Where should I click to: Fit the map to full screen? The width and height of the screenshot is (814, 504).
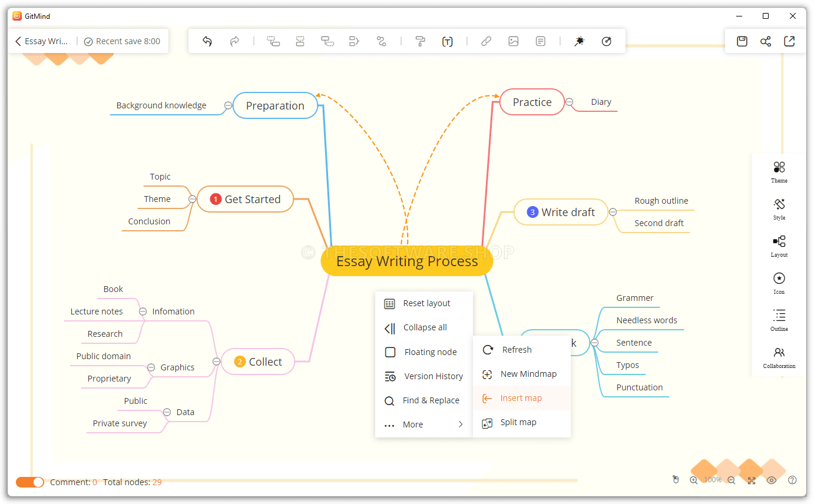coord(752,480)
